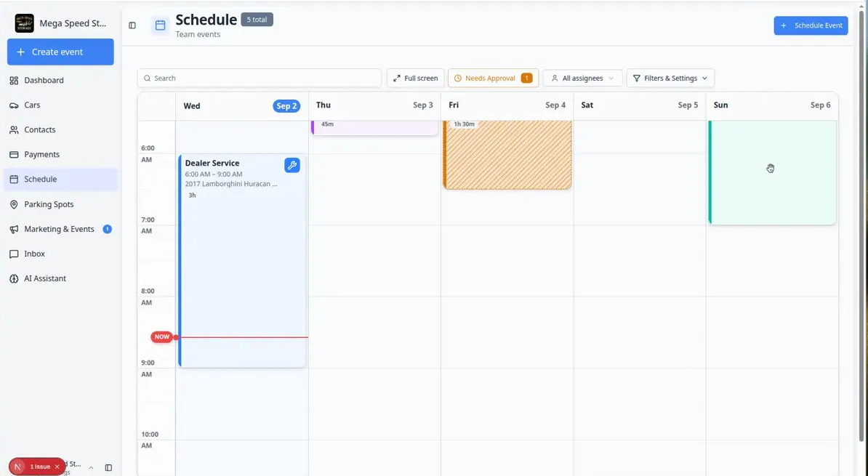
Task: Click the vertical page scrollbar
Action: click(x=861, y=227)
